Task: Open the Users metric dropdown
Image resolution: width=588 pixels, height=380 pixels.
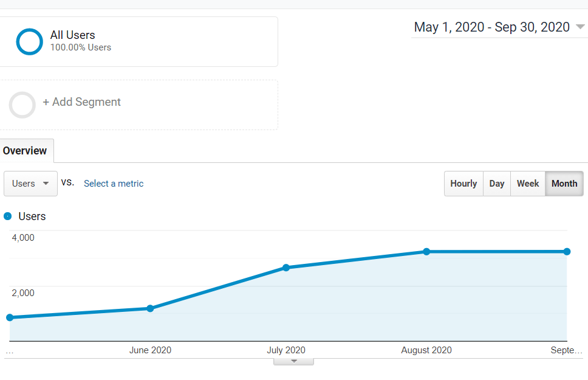Action: (x=30, y=183)
